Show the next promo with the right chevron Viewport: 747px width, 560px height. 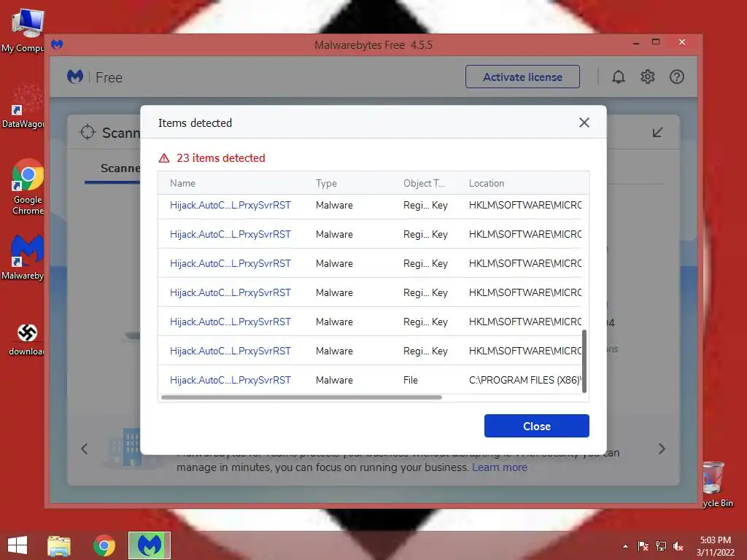(x=662, y=448)
